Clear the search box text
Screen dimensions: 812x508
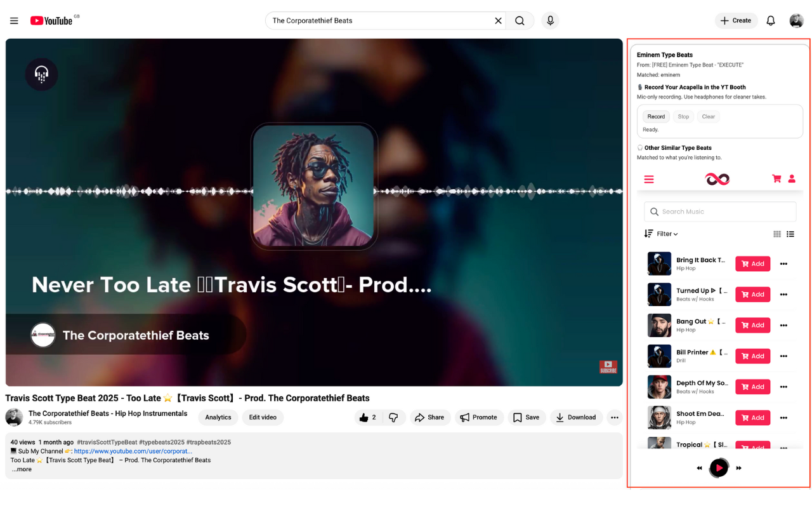pyautogui.click(x=498, y=21)
